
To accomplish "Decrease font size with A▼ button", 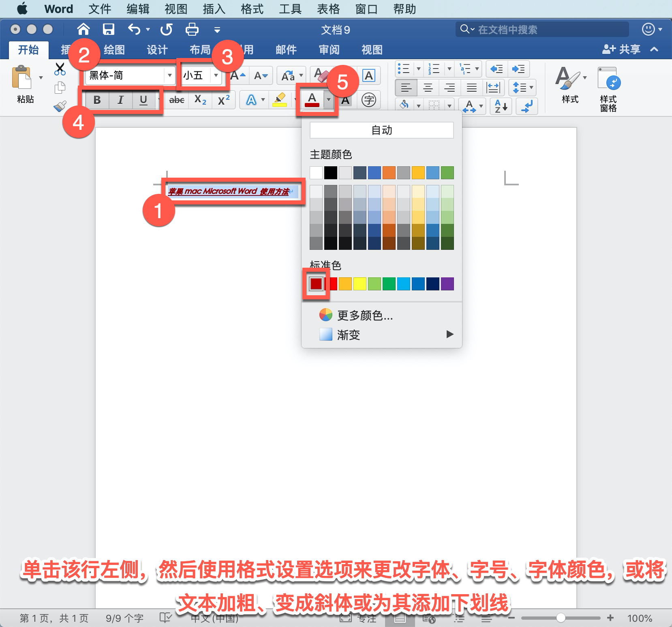I will click(261, 75).
